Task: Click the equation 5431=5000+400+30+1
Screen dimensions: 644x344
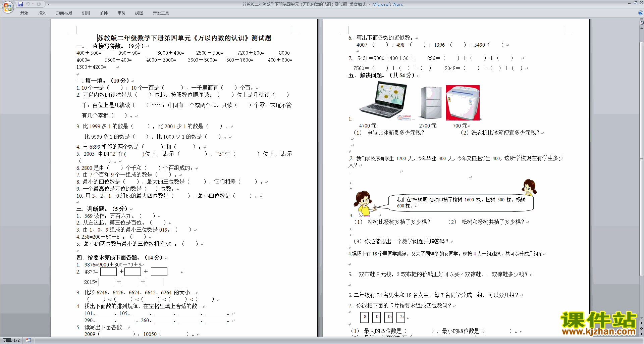Action: 387,58
